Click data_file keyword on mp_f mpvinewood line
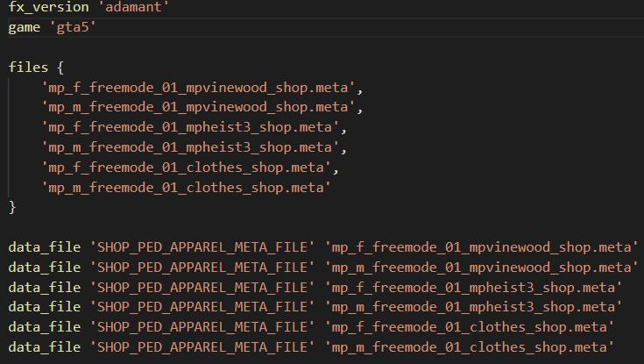Viewport: 644px width, 364px height. 45,247
